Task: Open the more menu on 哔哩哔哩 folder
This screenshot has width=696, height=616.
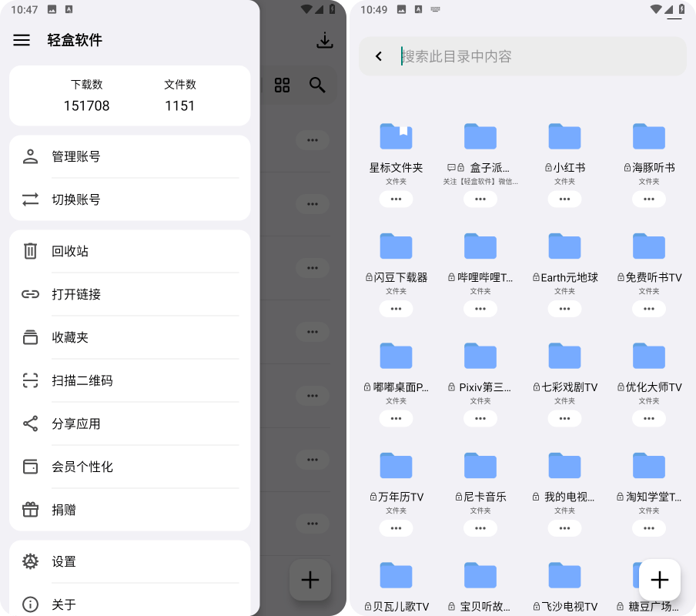Action: [480, 309]
